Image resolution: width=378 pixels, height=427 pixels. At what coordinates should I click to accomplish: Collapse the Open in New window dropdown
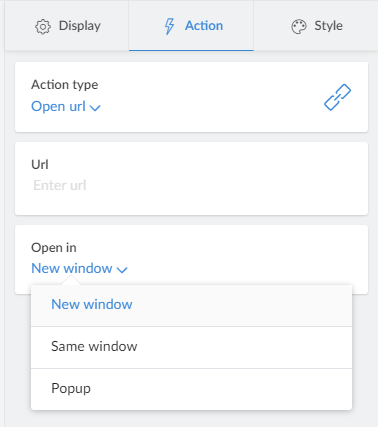(x=79, y=268)
